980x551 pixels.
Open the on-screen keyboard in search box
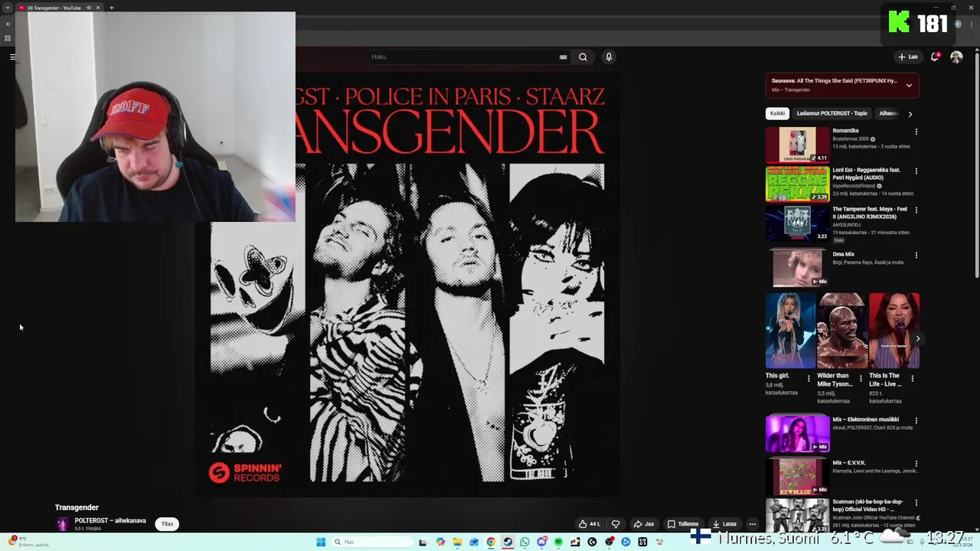(563, 57)
